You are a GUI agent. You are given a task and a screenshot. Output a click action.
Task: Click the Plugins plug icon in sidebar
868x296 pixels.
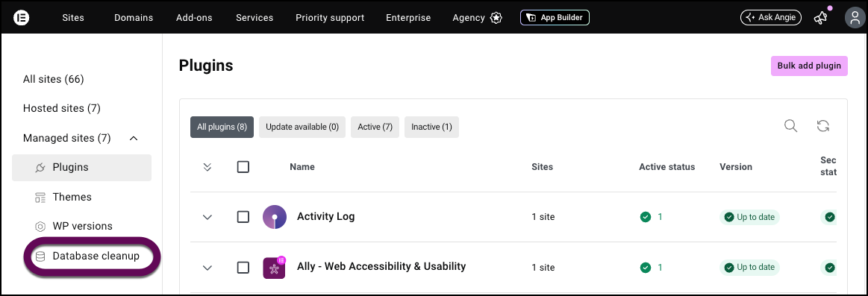(40, 167)
